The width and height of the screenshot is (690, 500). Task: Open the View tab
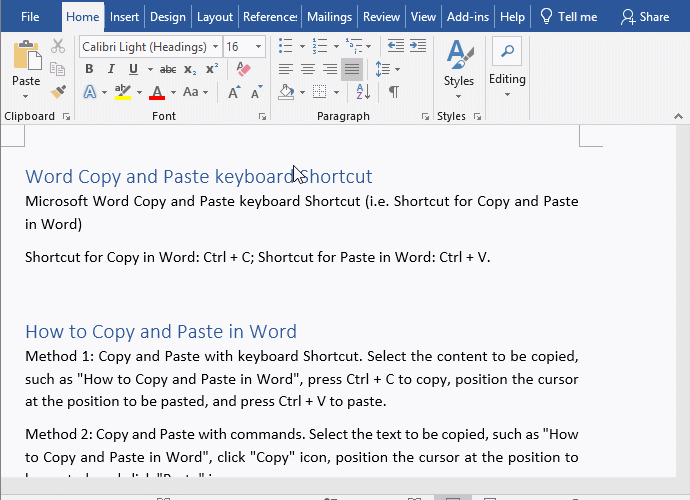(x=423, y=17)
